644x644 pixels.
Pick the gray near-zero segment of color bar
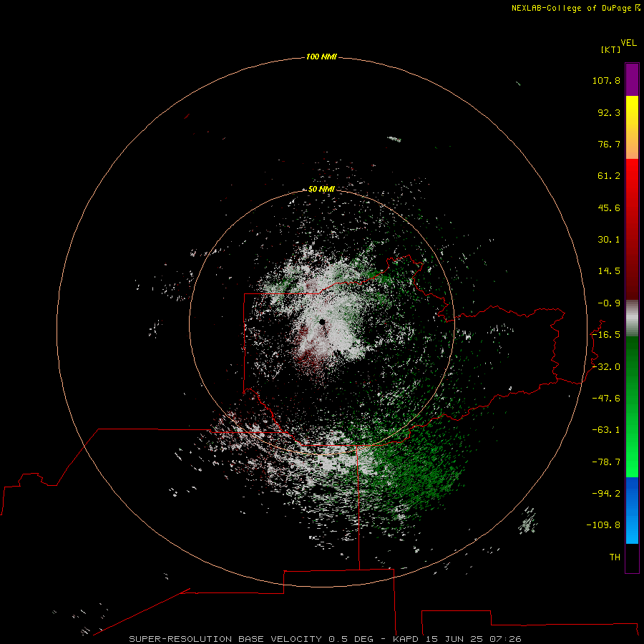click(632, 318)
